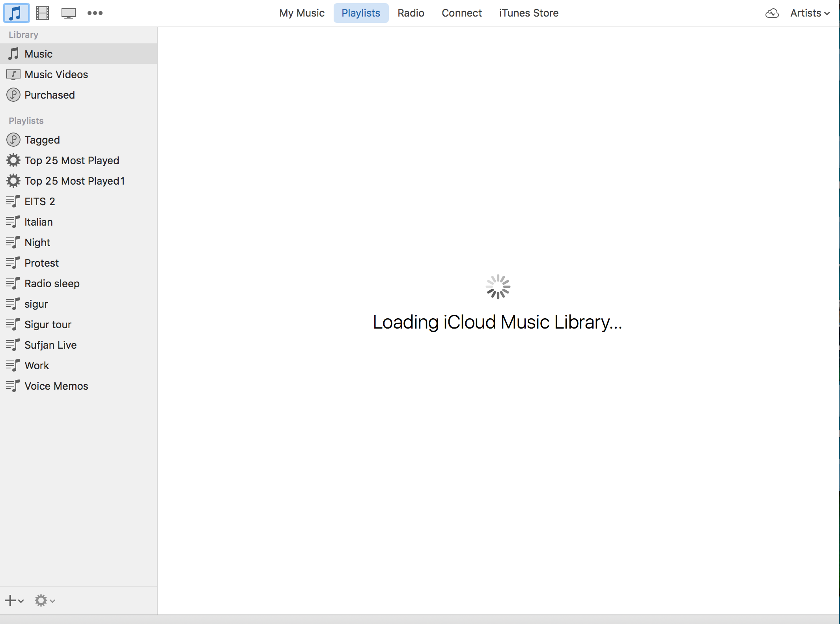Click the playlist icon beside Radio sleep
Viewport: 840px width, 624px height.
click(x=13, y=283)
